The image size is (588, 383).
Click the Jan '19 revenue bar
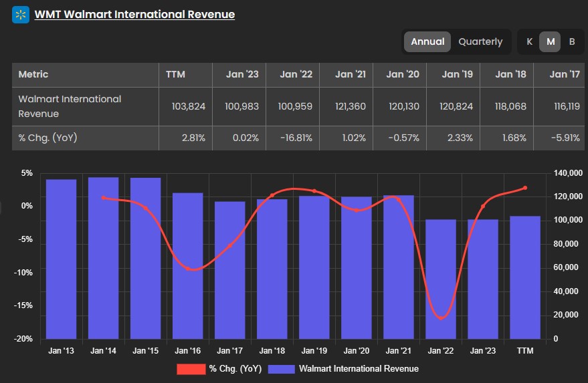pos(314,267)
